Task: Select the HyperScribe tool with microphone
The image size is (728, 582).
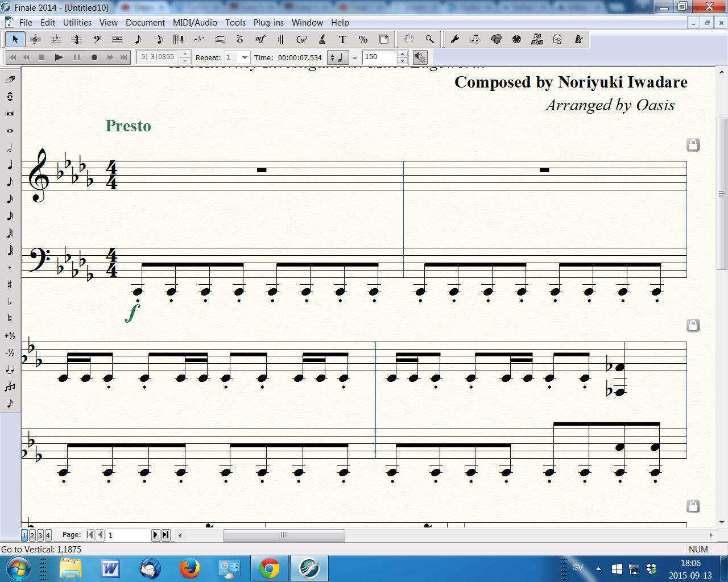Action: [179, 39]
